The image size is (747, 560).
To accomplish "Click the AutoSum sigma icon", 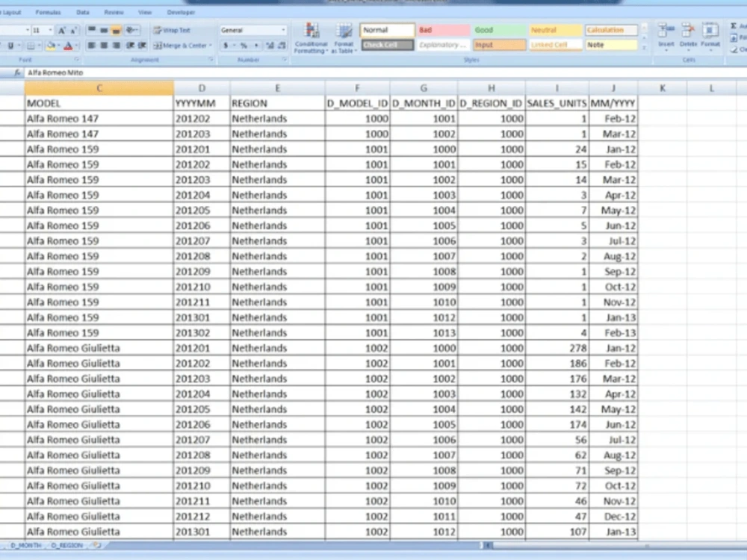I will (x=734, y=26).
